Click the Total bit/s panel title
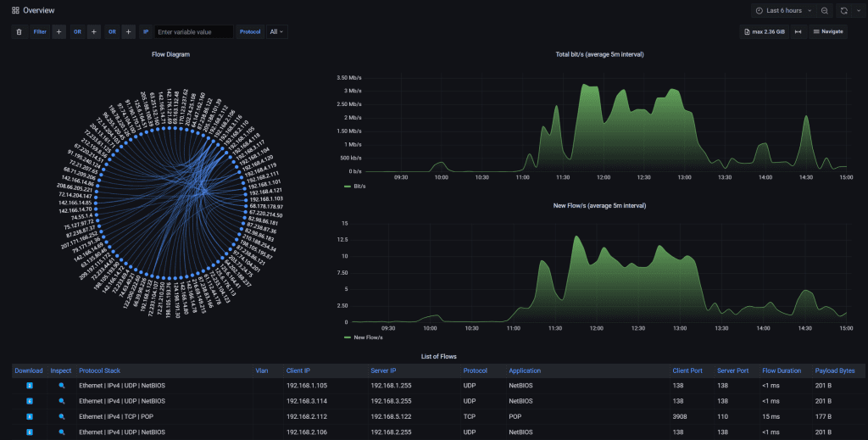 click(x=599, y=54)
